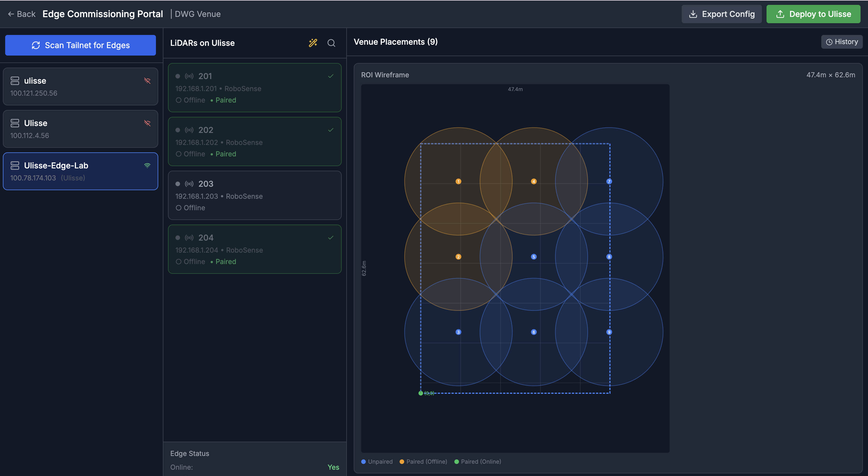Click the server icon beside Ulisse-Edge-Lab
This screenshot has height=476, width=868.
15,165
